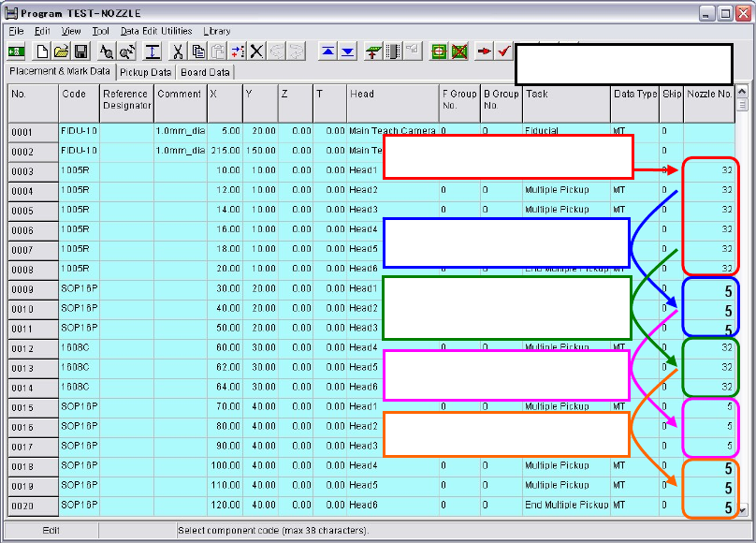Click the Nozzle No. column header
The height and width of the screenshot is (543, 756).
708,95
